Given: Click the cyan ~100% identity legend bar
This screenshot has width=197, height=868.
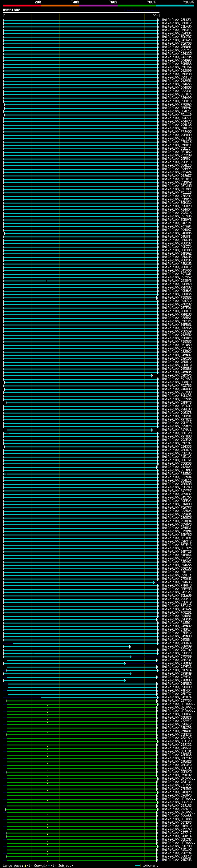Looking at the screenshot, I should (175, 6).
